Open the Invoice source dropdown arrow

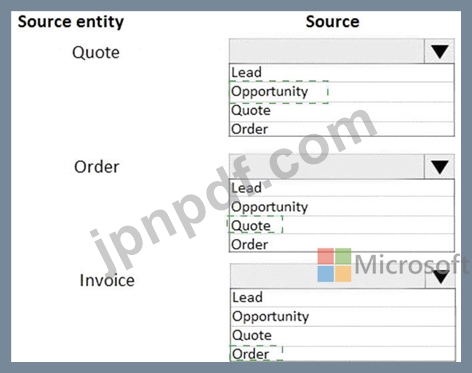(x=441, y=277)
